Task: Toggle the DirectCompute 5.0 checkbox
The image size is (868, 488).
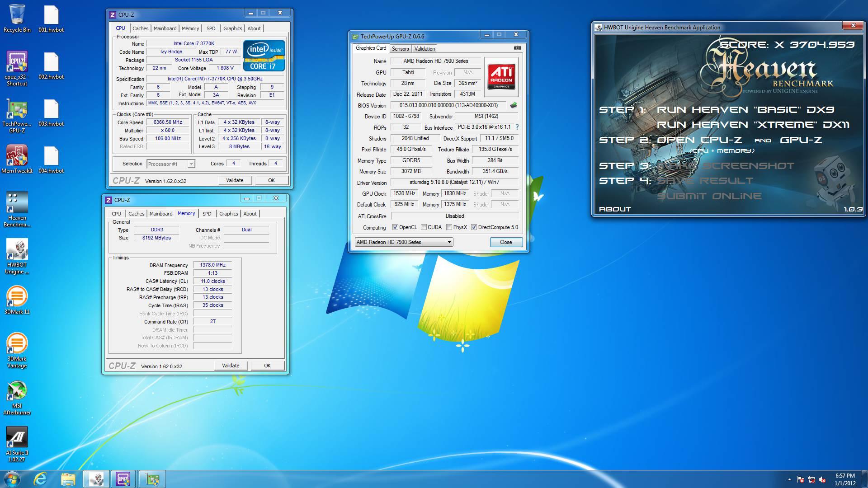Action: [474, 227]
